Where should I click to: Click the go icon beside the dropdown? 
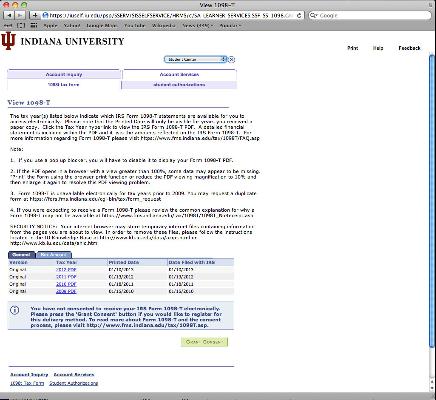pos(232,59)
